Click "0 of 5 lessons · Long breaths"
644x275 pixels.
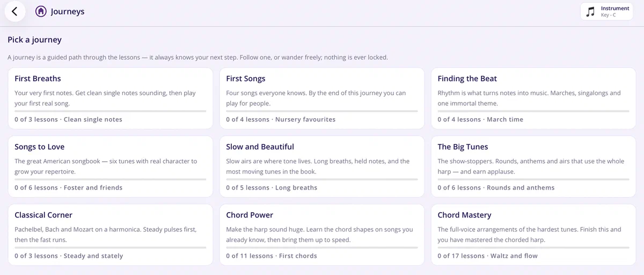[x=272, y=187]
